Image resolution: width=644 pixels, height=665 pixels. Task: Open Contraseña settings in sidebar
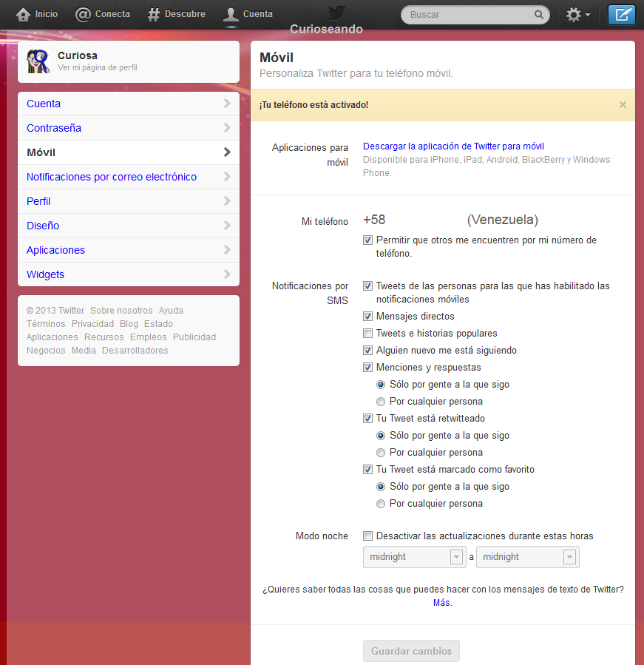pos(129,128)
